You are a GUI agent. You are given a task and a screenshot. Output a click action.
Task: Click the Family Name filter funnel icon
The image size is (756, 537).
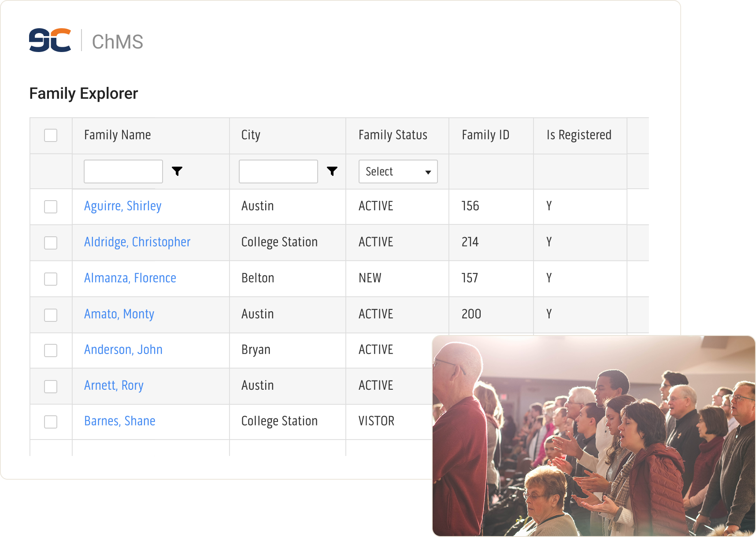point(177,172)
